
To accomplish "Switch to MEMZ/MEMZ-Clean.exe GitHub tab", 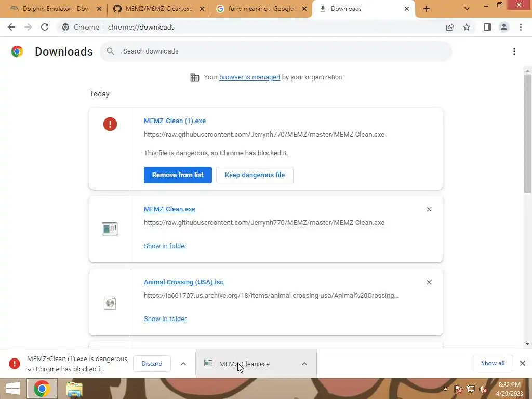I will click(158, 9).
